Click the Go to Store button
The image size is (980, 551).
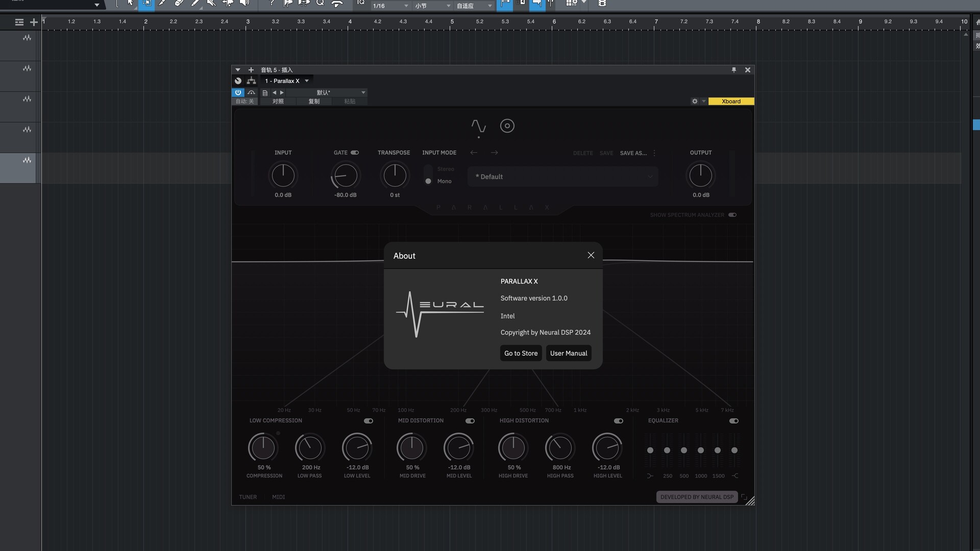[x=521, y=353]
